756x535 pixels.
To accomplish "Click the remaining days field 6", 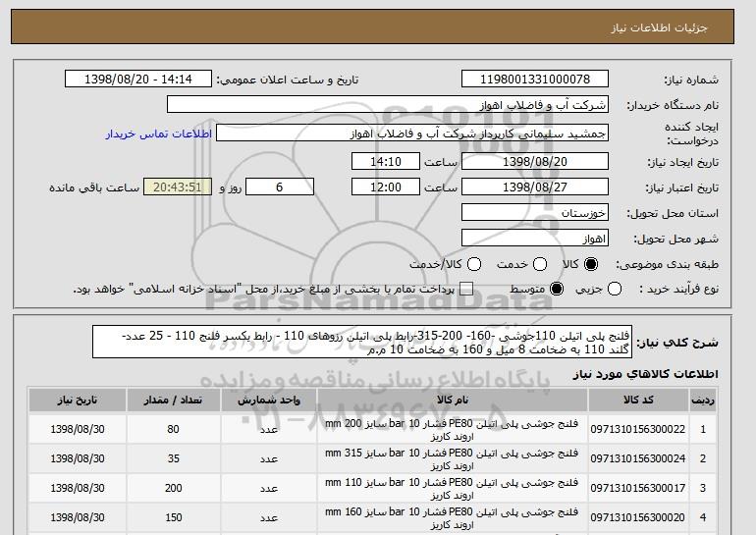I will point(280,187).
